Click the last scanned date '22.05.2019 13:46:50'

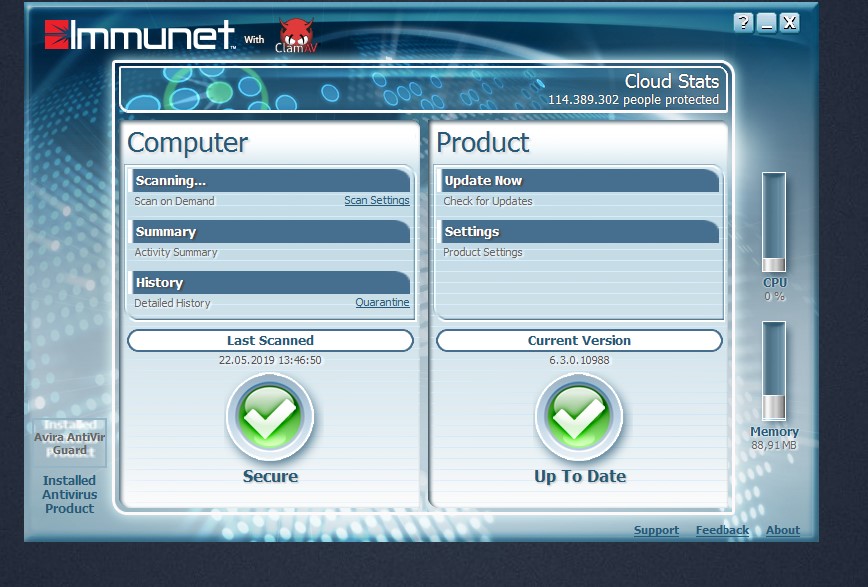point(270,360)
